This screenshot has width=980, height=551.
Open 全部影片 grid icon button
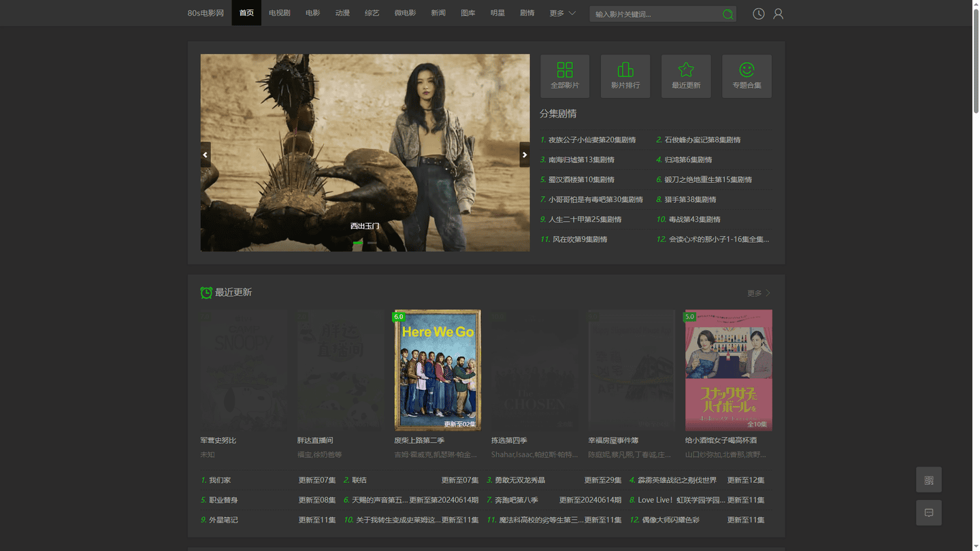point(565,76)
